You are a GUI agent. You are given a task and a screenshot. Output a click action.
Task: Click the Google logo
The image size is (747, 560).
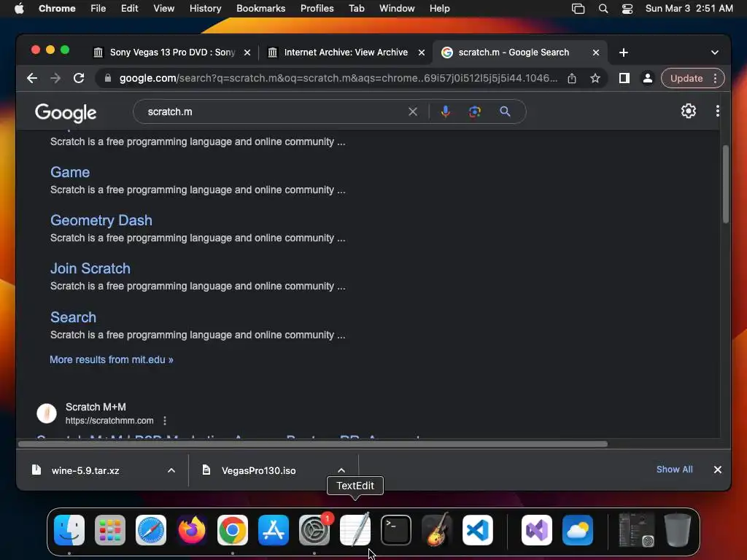coord(66,113)
